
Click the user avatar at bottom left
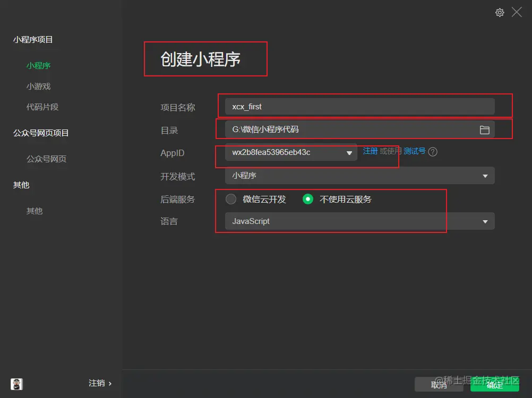[16, 384]
